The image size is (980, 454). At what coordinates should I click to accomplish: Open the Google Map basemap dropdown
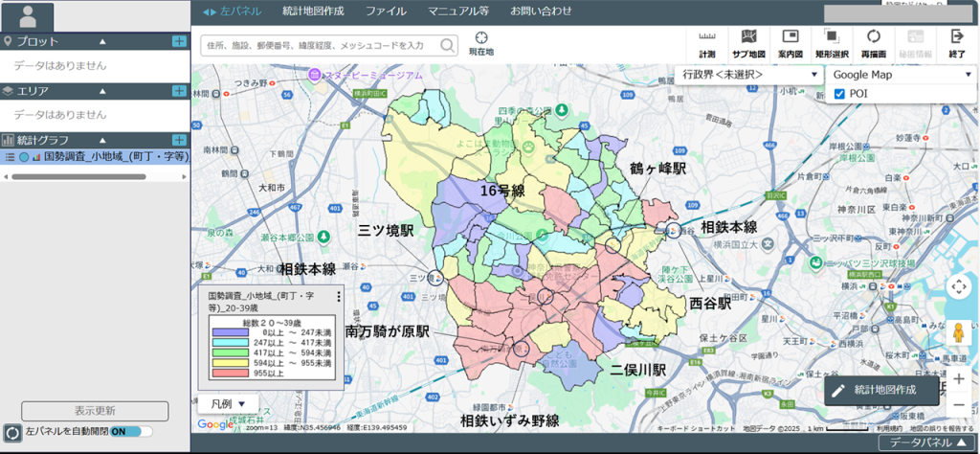point(901,75)
